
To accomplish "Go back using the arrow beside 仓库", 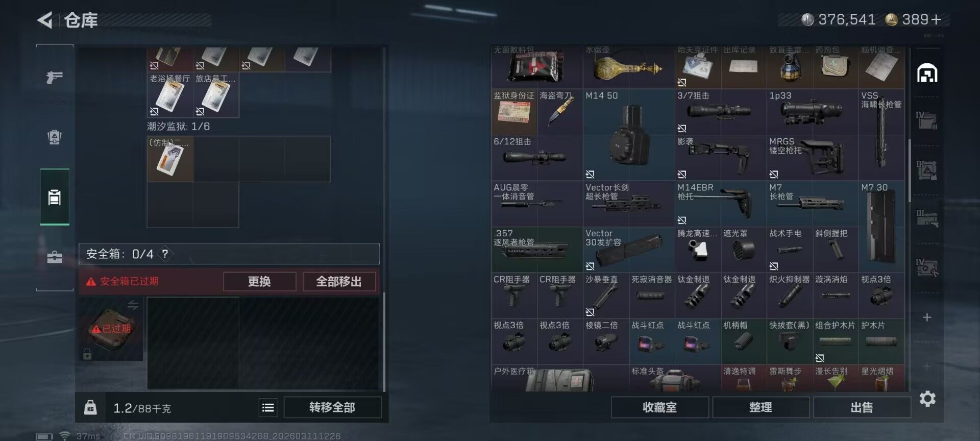I will click(45, 20).
